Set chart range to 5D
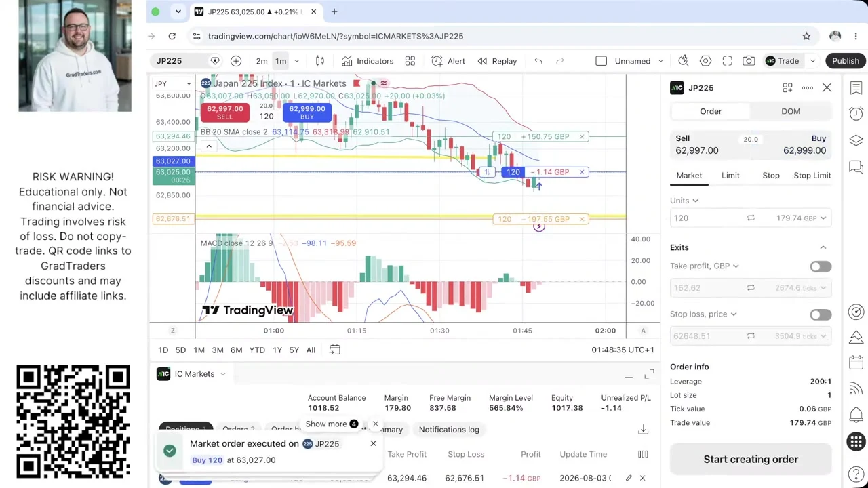The height and width of the screenshot is (488, 868). click(180, 350)
